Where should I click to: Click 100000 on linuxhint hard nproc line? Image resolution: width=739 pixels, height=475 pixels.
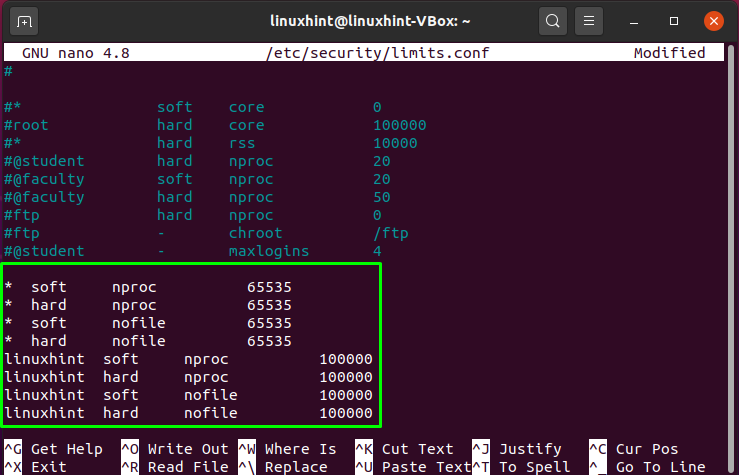[x=346, y=377]
